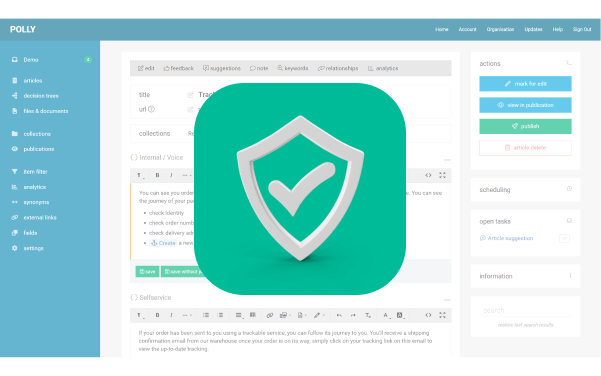Toggle bold in Internal / Voice editor

157,175
